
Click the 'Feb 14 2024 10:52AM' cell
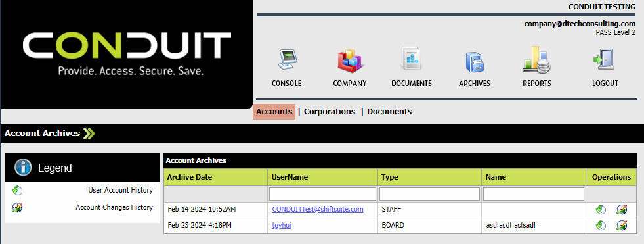pyautogui.click(x=215, y=210)
